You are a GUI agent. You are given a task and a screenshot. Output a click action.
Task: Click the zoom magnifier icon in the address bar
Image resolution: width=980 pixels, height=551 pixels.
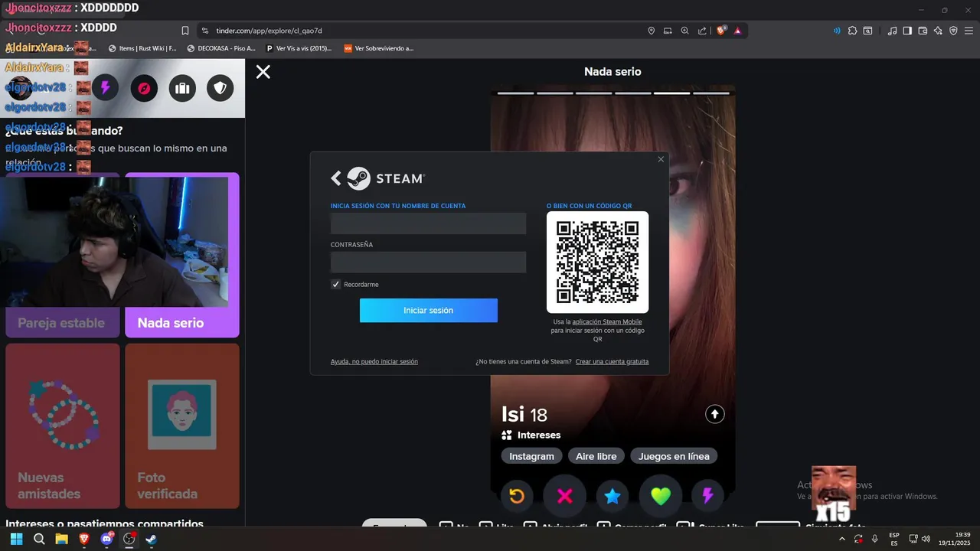click(x=685, y=31)
